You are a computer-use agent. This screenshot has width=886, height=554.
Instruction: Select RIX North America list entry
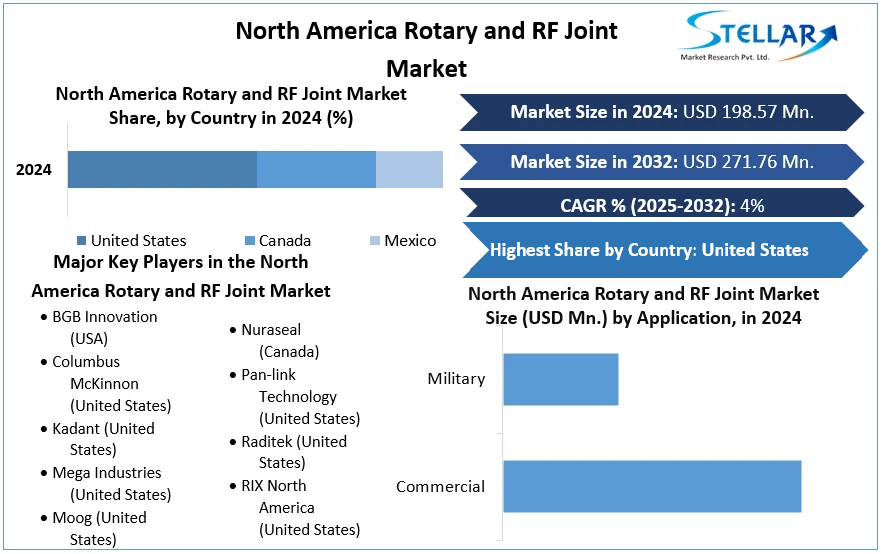coord(295,508)
